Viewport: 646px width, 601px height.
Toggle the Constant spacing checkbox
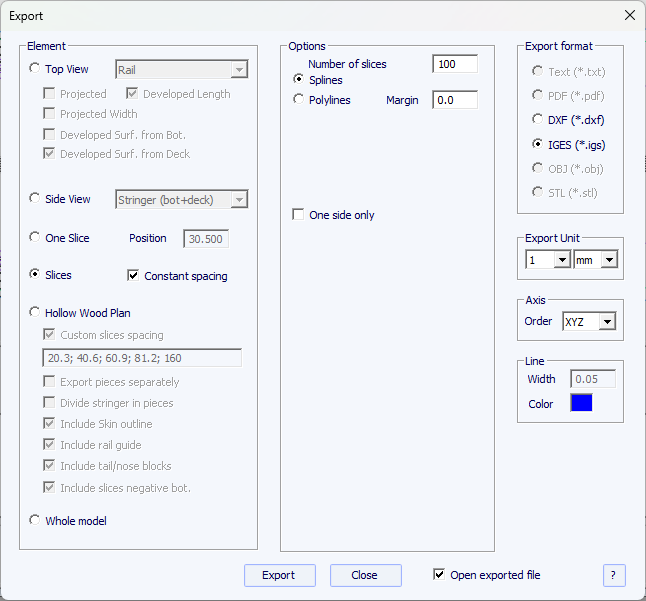tap(134, 276)
